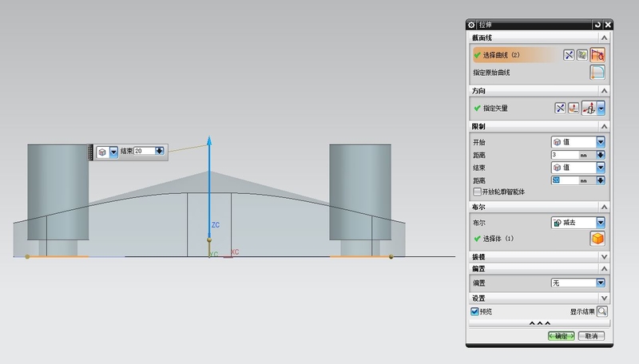
Task: Click the 取消 button
Action: pyautogui.click(x=591, y=336)
